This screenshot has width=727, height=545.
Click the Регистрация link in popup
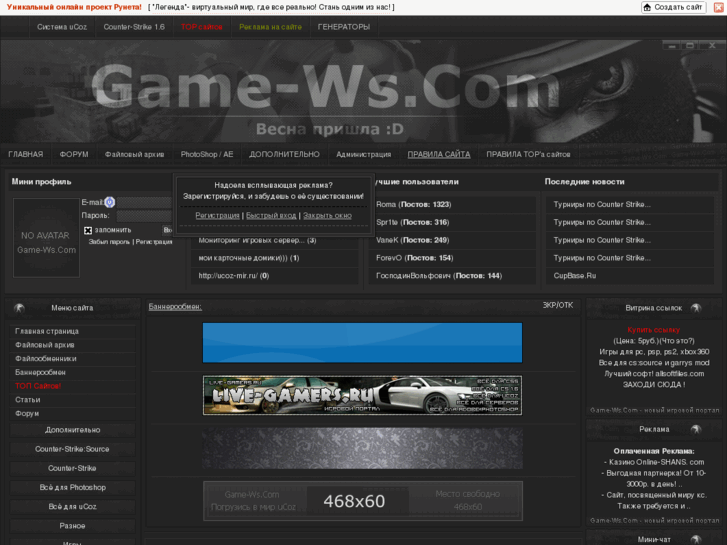pyautogui.click(x=217, y=216)
